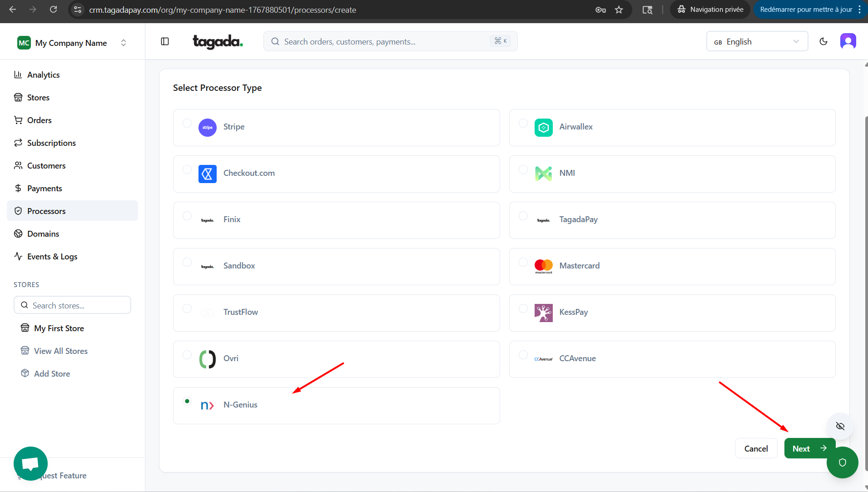Click the Mastercard logo icon
The image size is (868, 492).
[x=543, y=266]
